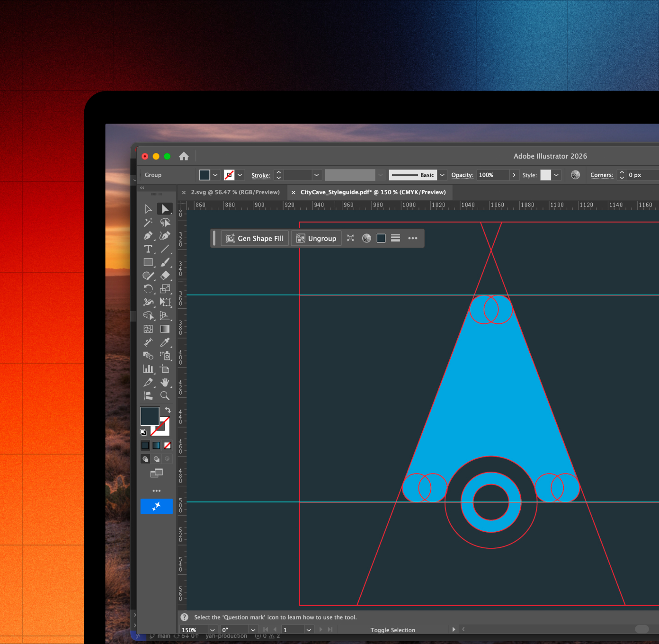This screenshot has width=659, height=644.
Task: Click the Gen Shape Fill button
Action: click(255, 238)
